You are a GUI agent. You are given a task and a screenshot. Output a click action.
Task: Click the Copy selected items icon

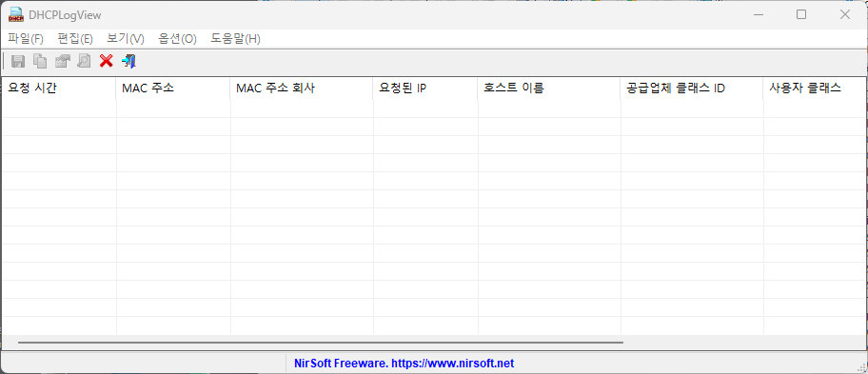(40, 61)
